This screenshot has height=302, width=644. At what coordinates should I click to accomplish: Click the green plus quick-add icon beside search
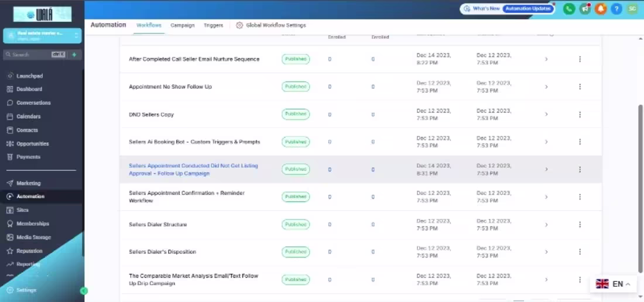pos(74,54)
